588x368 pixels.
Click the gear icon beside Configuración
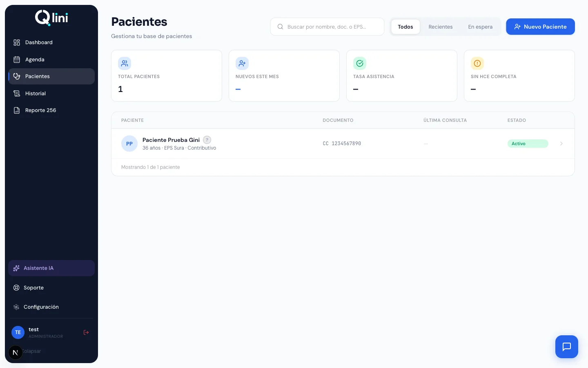point(16,307)
